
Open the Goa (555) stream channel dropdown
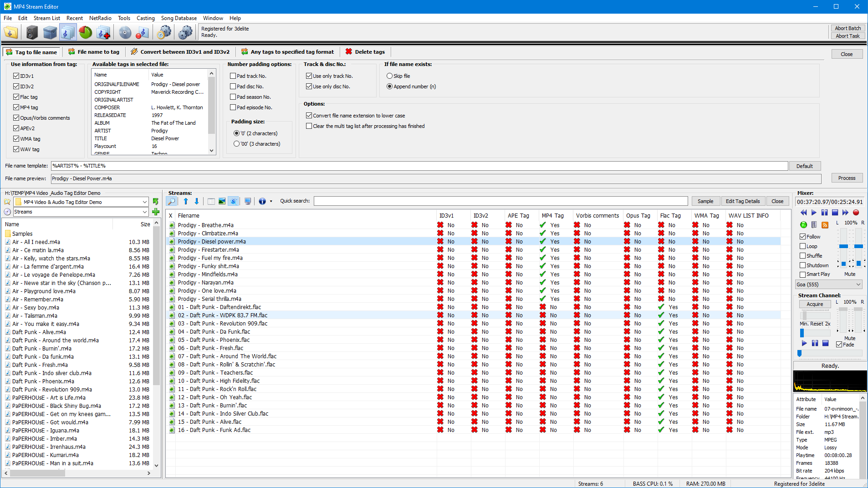pyautogui.click(x=828, y=284)
